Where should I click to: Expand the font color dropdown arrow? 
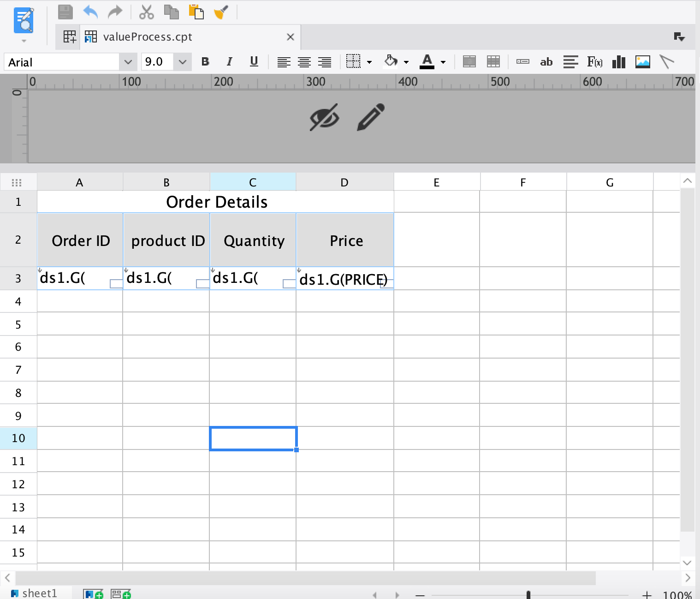pyautogui.click(x=443, y=61)
